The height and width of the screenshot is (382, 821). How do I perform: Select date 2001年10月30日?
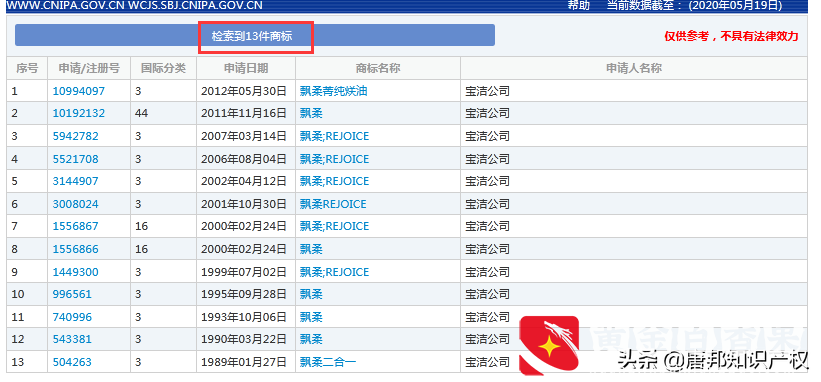pos(244,204)
